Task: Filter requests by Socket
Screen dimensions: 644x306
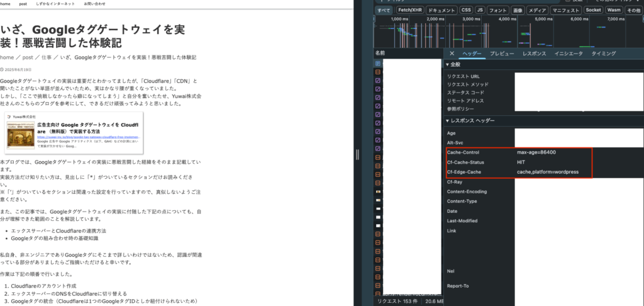Action: (x=593, y=10)
